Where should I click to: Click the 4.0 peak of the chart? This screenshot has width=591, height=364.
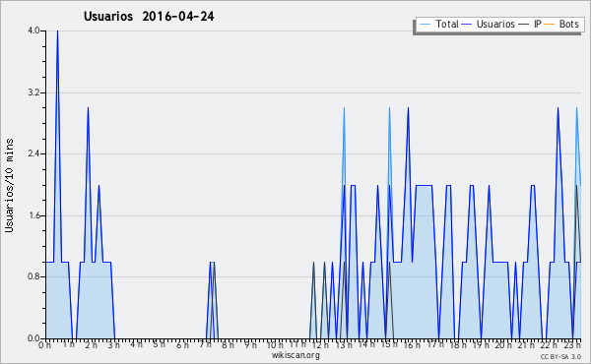pyautogui.click(x=58, y=31)
